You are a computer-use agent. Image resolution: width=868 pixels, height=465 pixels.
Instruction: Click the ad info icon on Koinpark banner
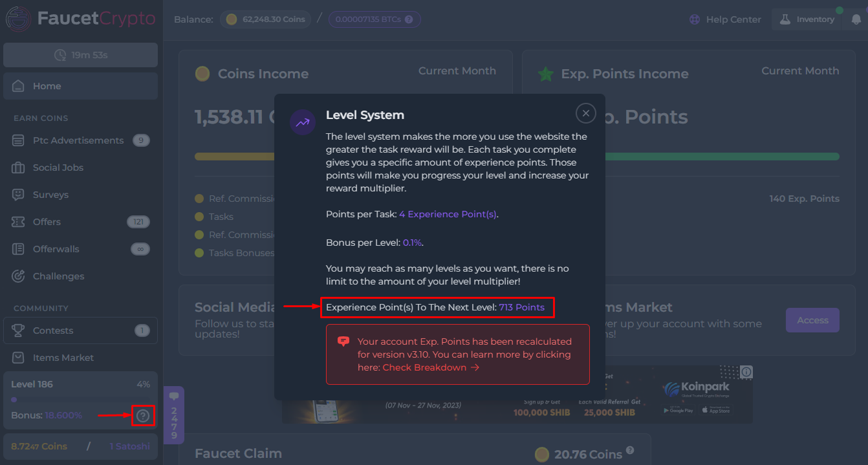(746, 372)
